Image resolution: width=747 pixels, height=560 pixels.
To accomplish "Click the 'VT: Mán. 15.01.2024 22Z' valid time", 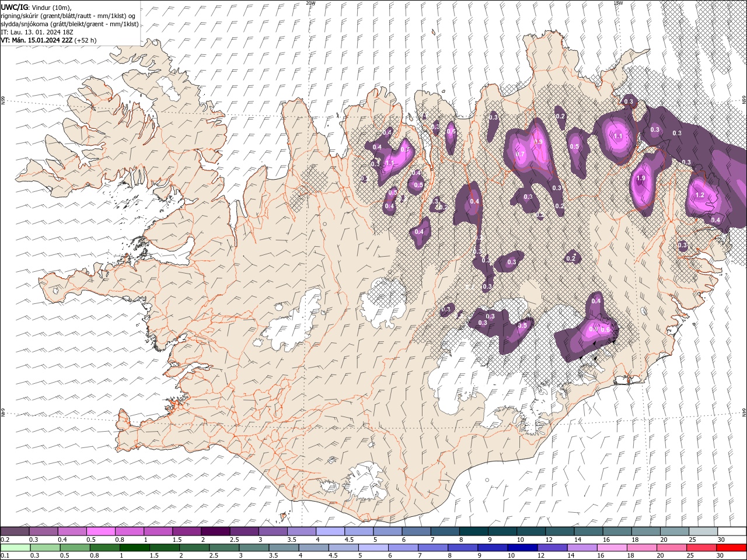I will [x=37, y=40].
